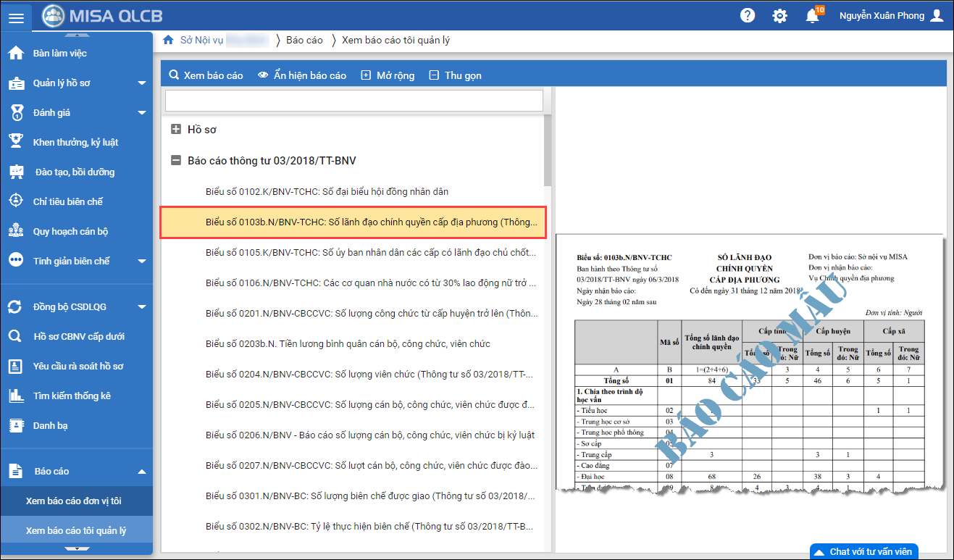Image resolution: width=954 pixels, height=560 pixels.
Task: Open the notifications bell
Action: point(812,16)
